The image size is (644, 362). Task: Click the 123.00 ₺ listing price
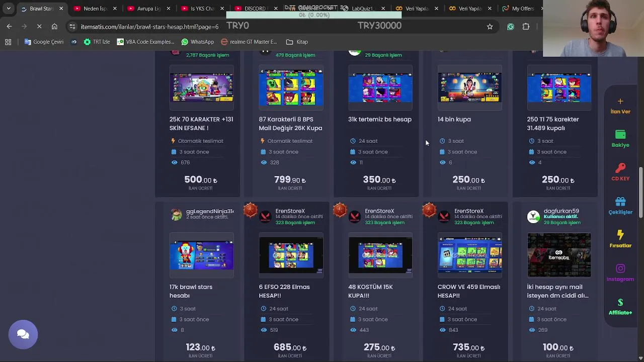201,347
